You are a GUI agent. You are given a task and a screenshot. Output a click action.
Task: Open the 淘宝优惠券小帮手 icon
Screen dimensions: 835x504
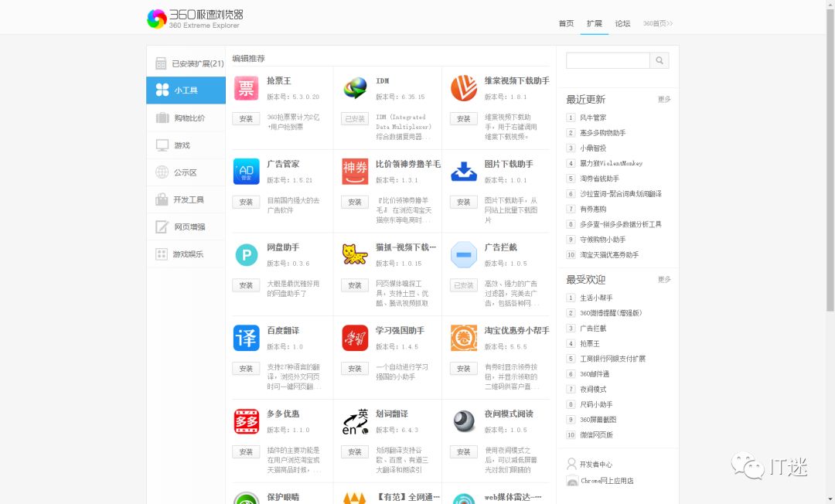click(x=464, y=338)
